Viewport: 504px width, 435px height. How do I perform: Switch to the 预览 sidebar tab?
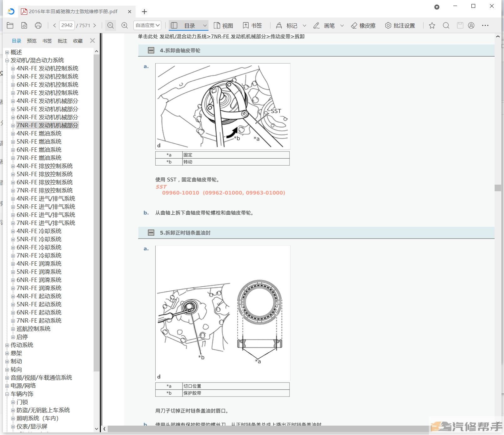(32, 41)
